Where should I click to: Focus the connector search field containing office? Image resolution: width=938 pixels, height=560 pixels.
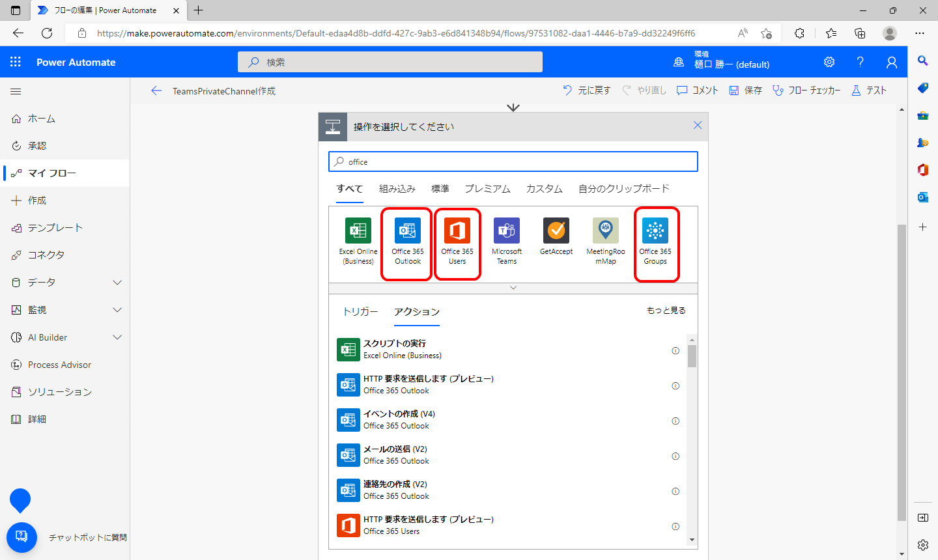(x=513, y=161)
